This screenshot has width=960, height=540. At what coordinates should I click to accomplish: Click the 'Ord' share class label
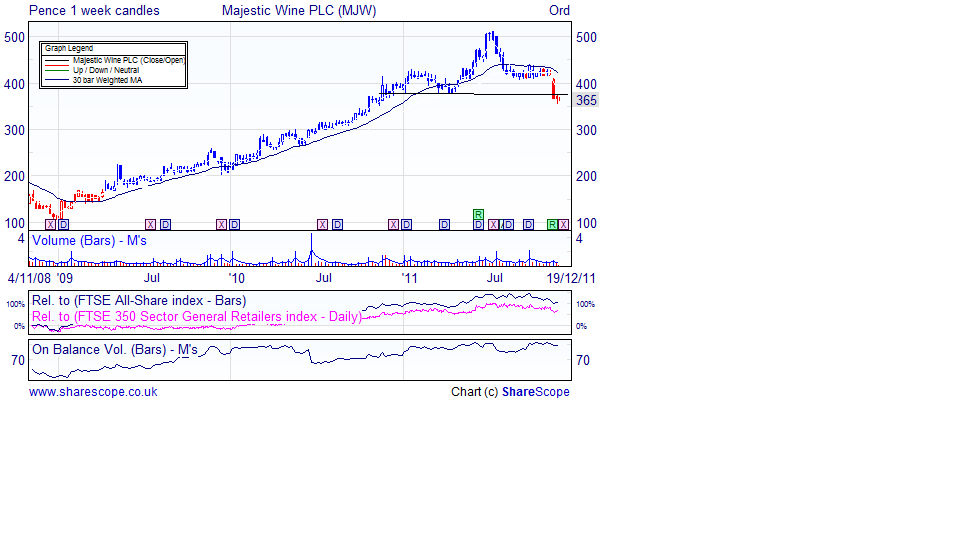(559, 10)
